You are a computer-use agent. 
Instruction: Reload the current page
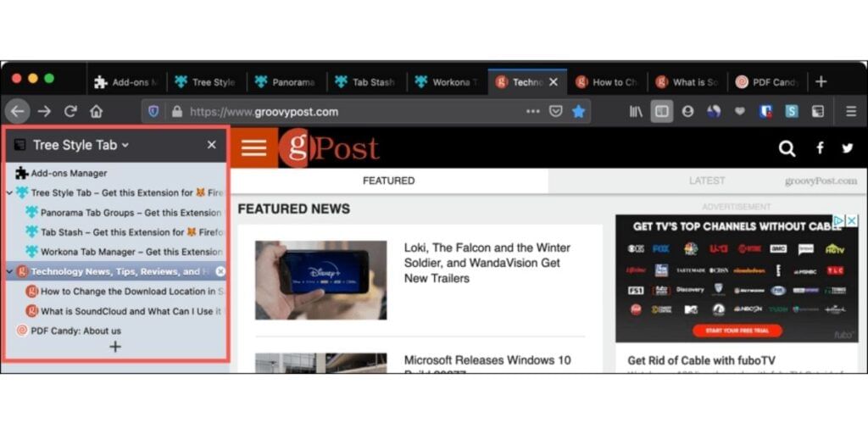(x=70, y=112)
